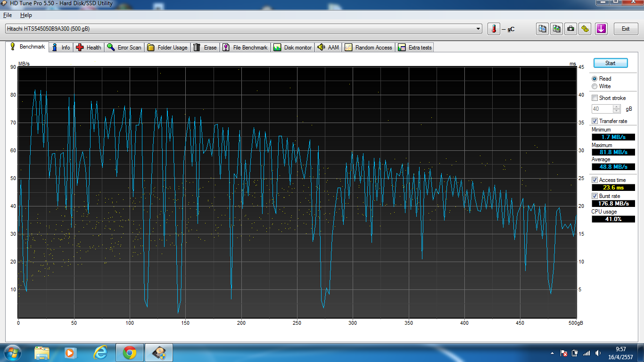Enable the Short stroke checkbox
644x362 pixels.
pyautogui.click(x=595, y=98)
